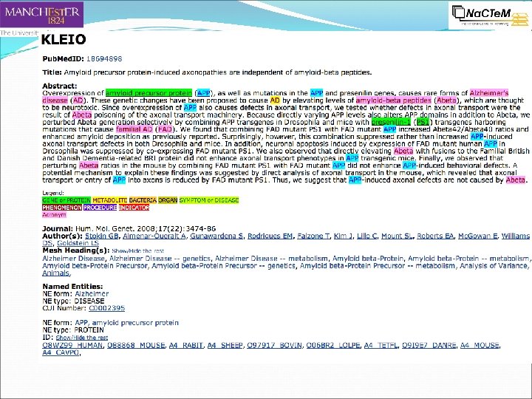Click the NaCTeM logo
This screenshot has height=399, width=532.
click(490, 16)
